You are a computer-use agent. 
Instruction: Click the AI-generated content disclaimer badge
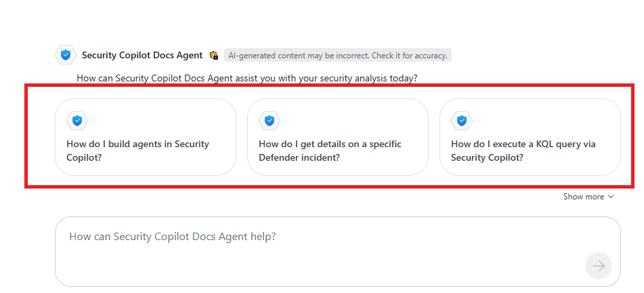pyautogui.click(x=338, y=55)
